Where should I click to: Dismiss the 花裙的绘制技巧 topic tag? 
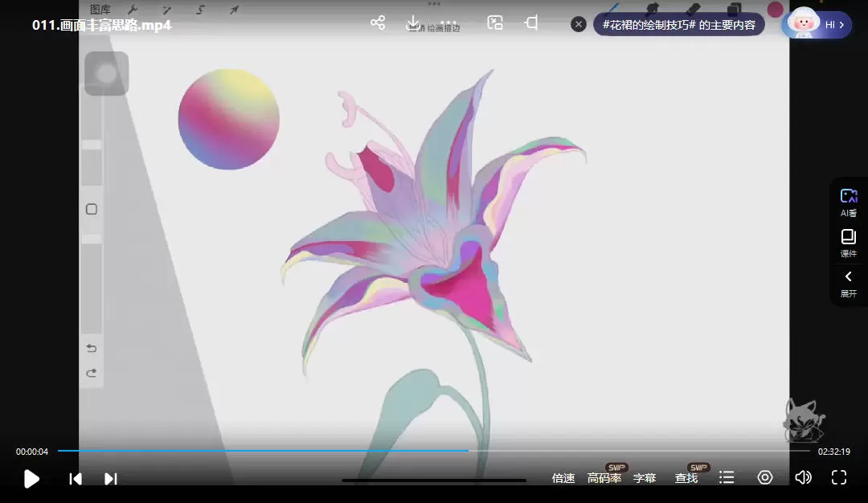(579, 24)
